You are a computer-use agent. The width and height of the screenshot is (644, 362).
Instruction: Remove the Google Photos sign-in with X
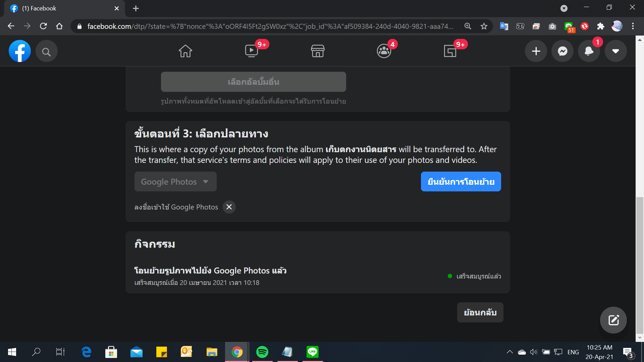229,207
